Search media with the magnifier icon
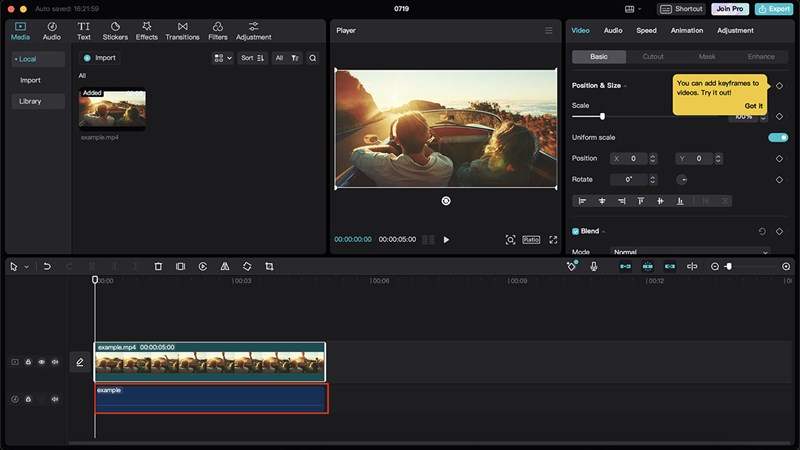The width and height of the screenshot is (800, 450). tap(313, 58)
